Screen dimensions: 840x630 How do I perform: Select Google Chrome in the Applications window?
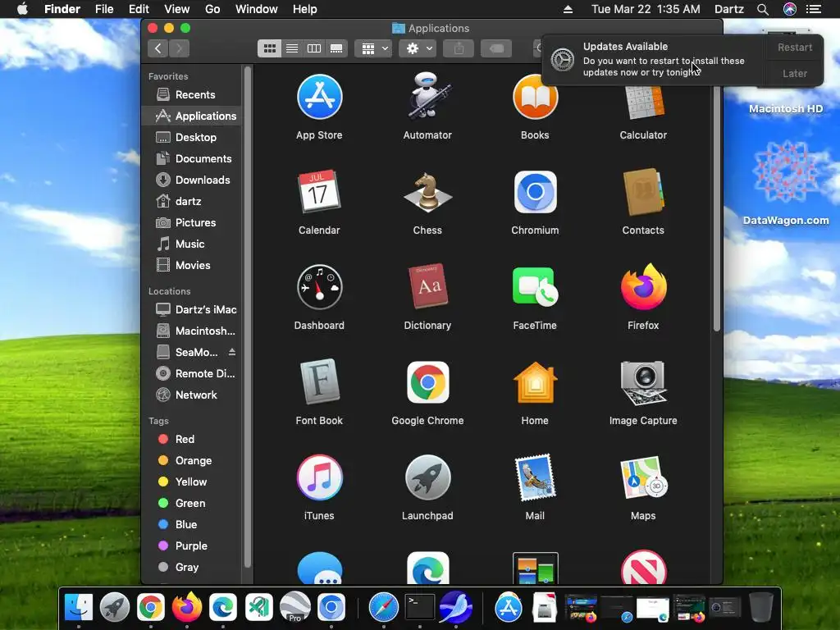(427, 382)
